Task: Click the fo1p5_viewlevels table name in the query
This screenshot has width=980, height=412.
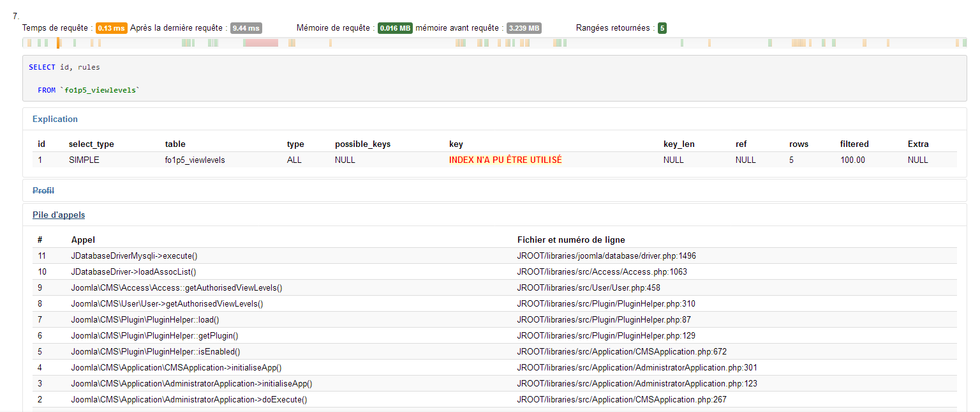Action: 100,90
